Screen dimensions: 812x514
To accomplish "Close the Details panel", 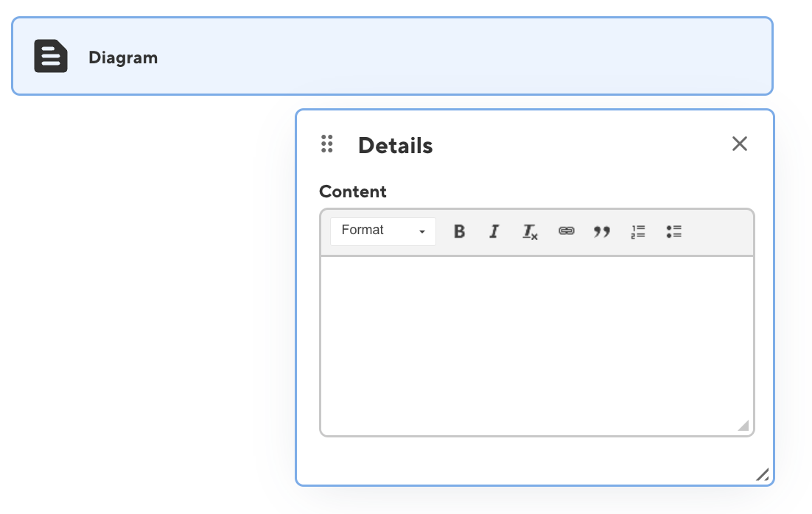I will point(739,144).
